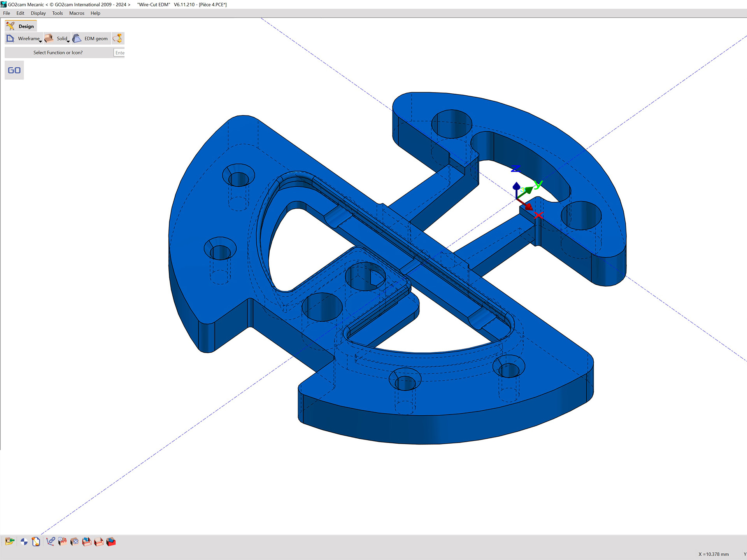
Task: Click the orange dumbbell tool icon
Action: (118, 38)
